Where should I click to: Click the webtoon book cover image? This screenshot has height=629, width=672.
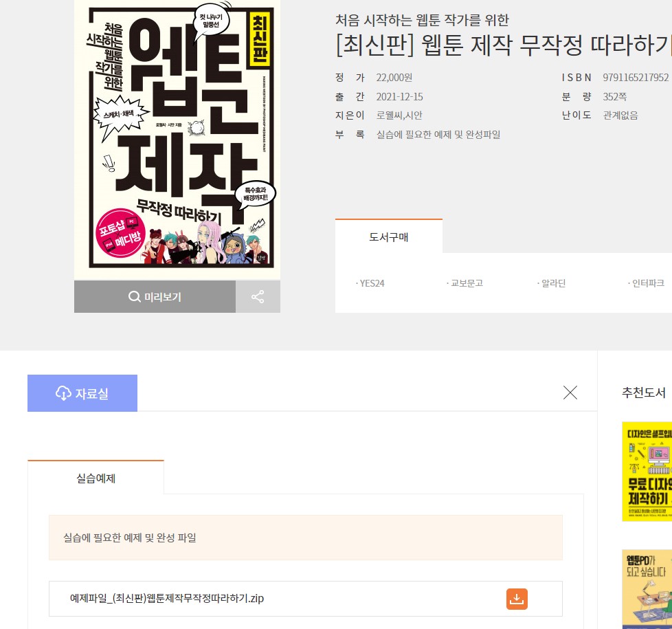click(177, 140)
